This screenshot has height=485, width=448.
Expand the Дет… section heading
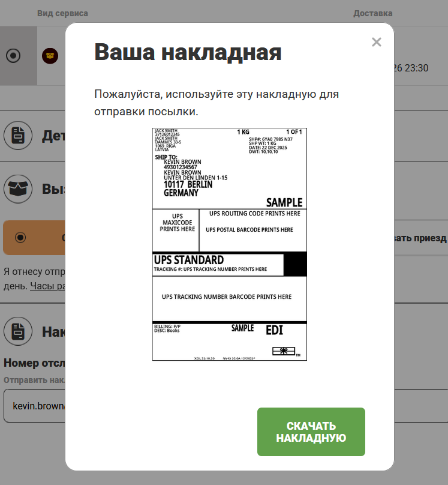click(x=53, y=136)
